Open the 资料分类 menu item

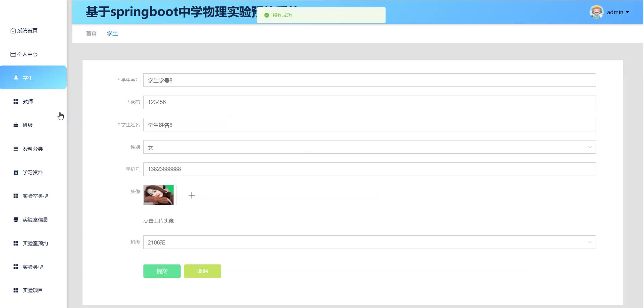point(33,149)
